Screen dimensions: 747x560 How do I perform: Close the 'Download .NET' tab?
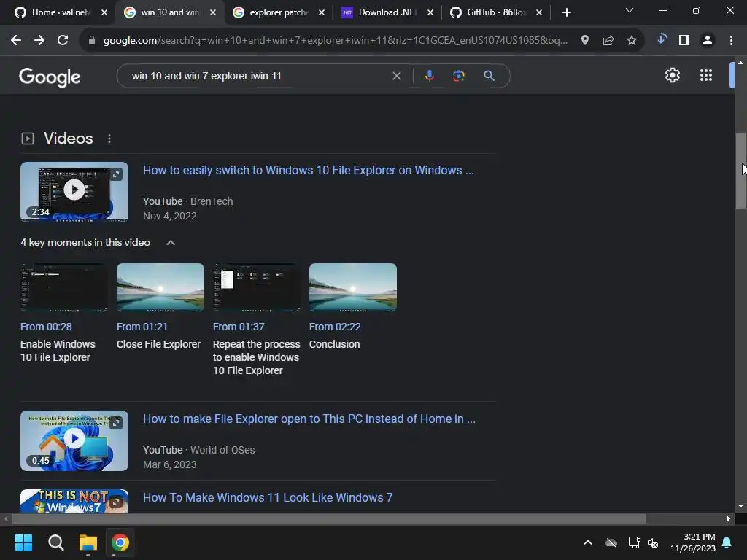pos(430,12)
